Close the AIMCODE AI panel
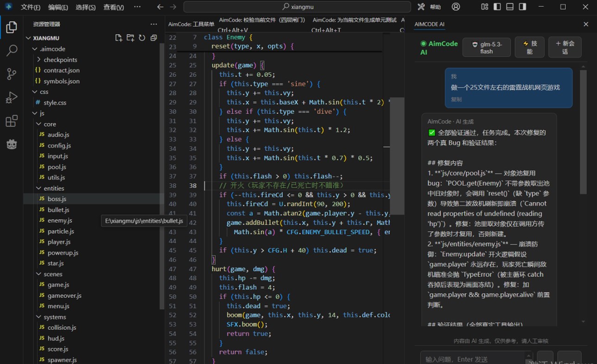 586,24
